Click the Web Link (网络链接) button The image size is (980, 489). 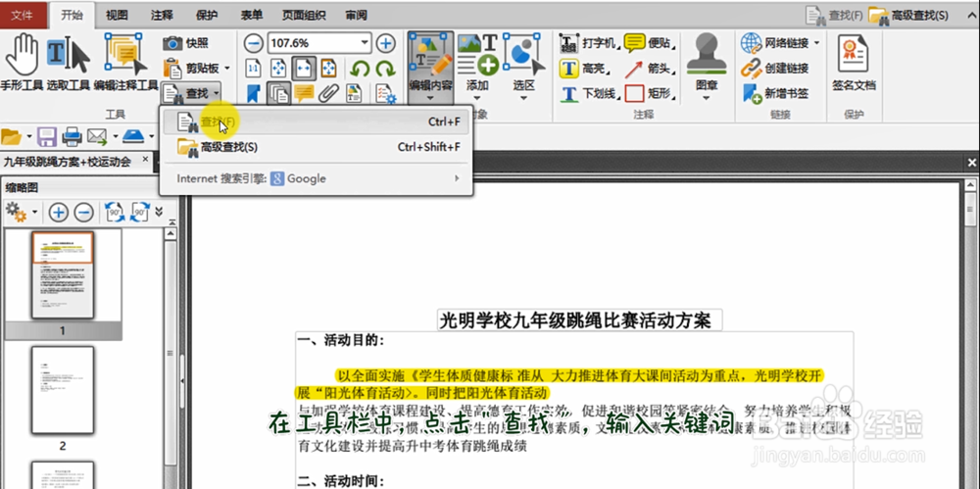coord(775,43)
